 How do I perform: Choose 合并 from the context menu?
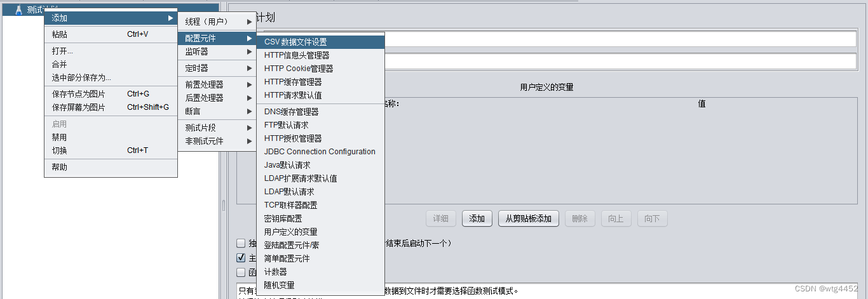[x=111, y=64]
